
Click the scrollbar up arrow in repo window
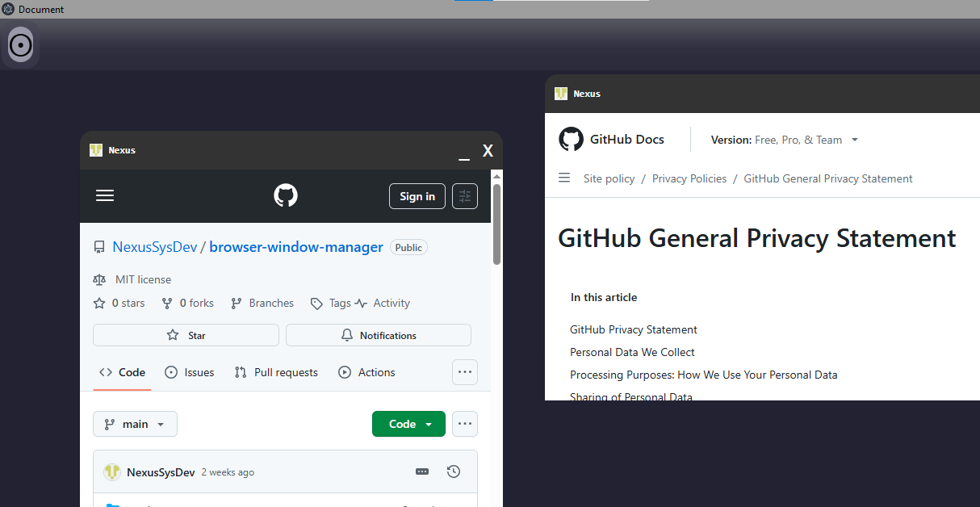497,175
